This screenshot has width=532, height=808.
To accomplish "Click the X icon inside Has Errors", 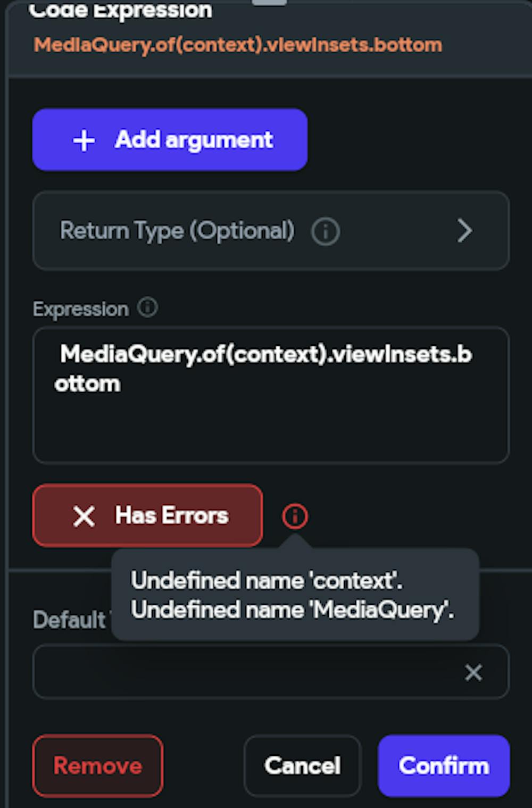I will click(x=84, y=516).
